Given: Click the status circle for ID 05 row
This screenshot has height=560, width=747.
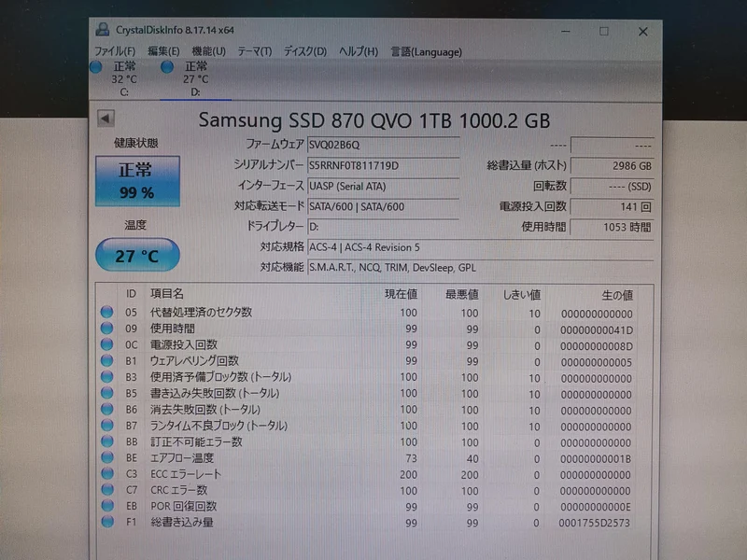Looking at the screenshot, I should 106,312.
